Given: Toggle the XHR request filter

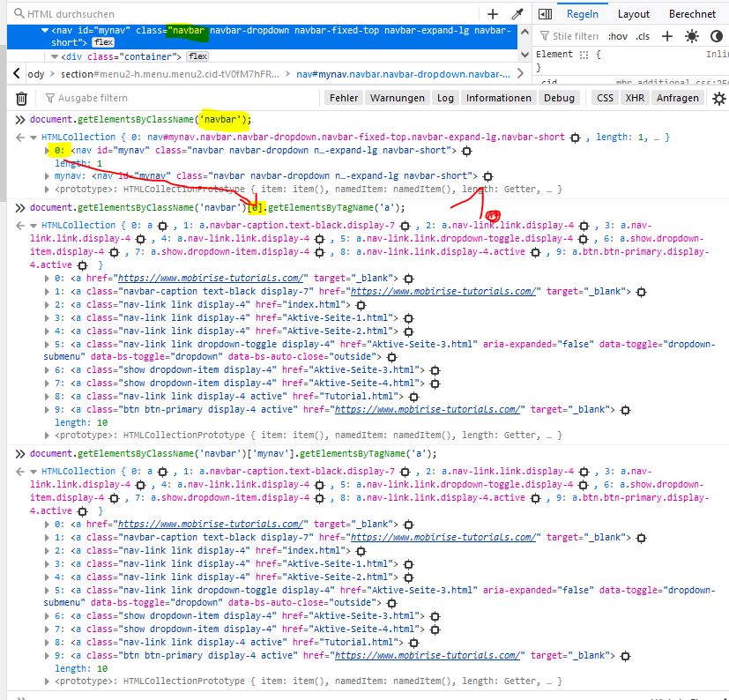Looking at the screenshot, I should point(634,98).
